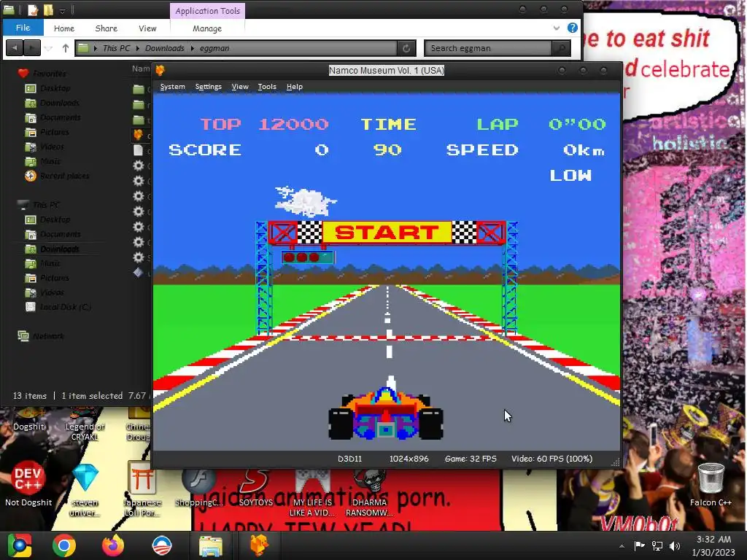Click the Name column header in Explorer

pos(141,69)
